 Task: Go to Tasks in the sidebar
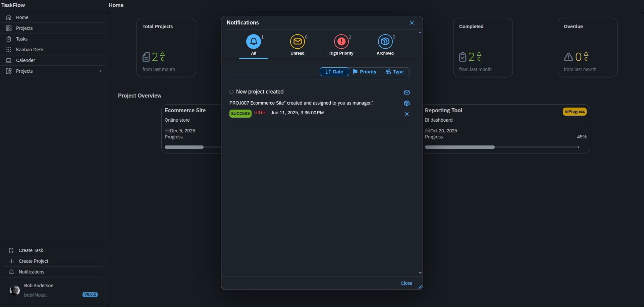[22, 39]
